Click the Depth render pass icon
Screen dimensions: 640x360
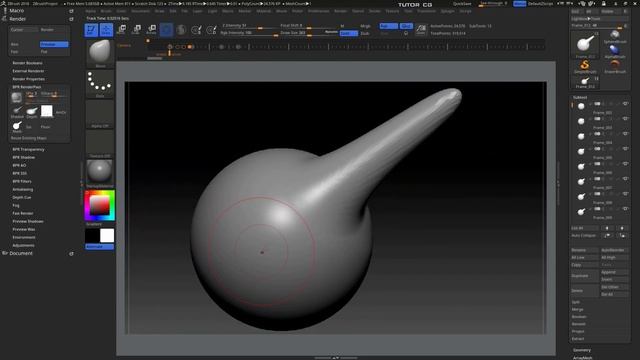[32, 111]
